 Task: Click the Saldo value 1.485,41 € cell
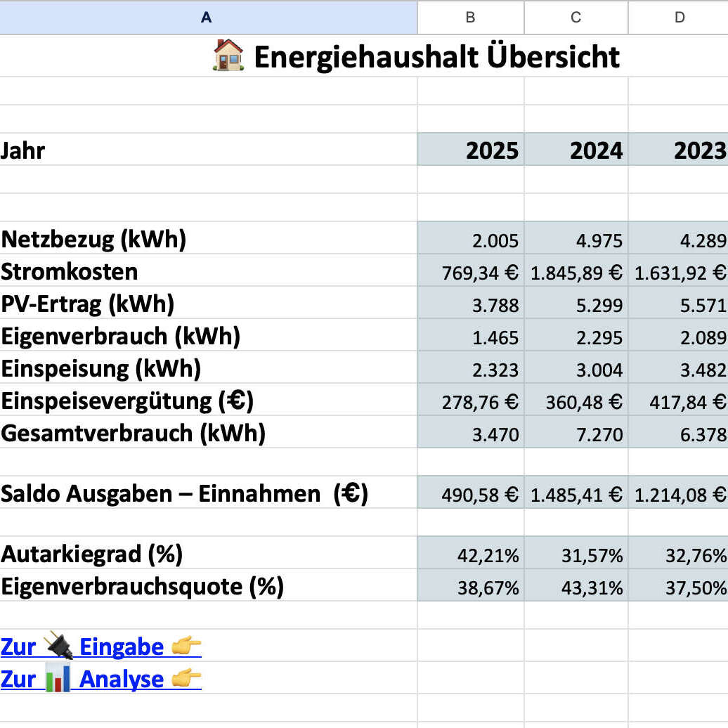[x=576, y=493]
